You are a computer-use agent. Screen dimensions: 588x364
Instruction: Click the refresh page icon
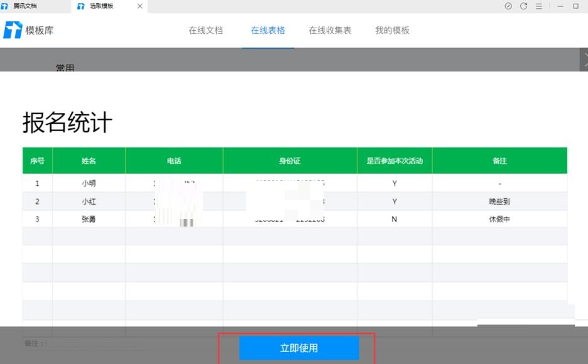[523, 6]
